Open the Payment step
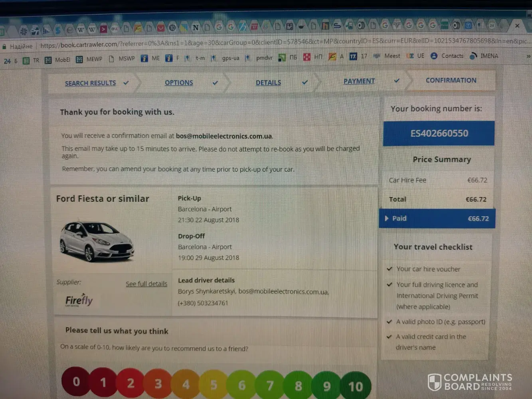The width and height of the screenshot is (532, 399). (x=359, y=81)
